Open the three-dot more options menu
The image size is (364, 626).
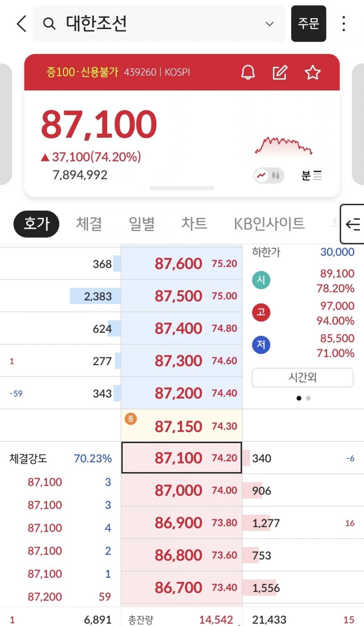(x=343, y=24)
